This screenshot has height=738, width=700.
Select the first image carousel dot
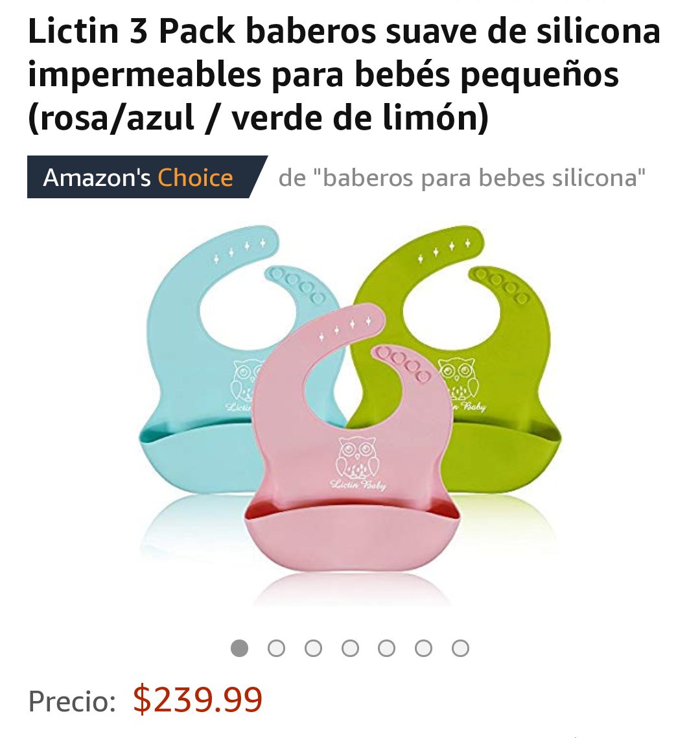tap(239, 648)
